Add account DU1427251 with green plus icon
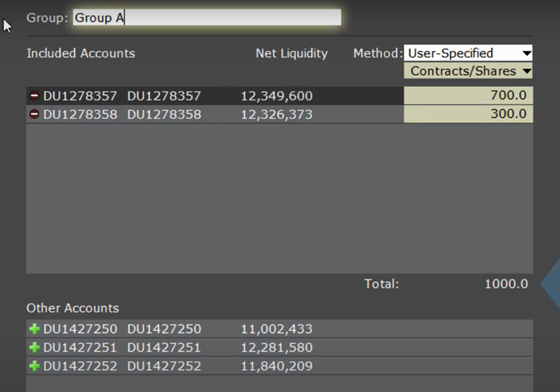 (x=34, y=347)
